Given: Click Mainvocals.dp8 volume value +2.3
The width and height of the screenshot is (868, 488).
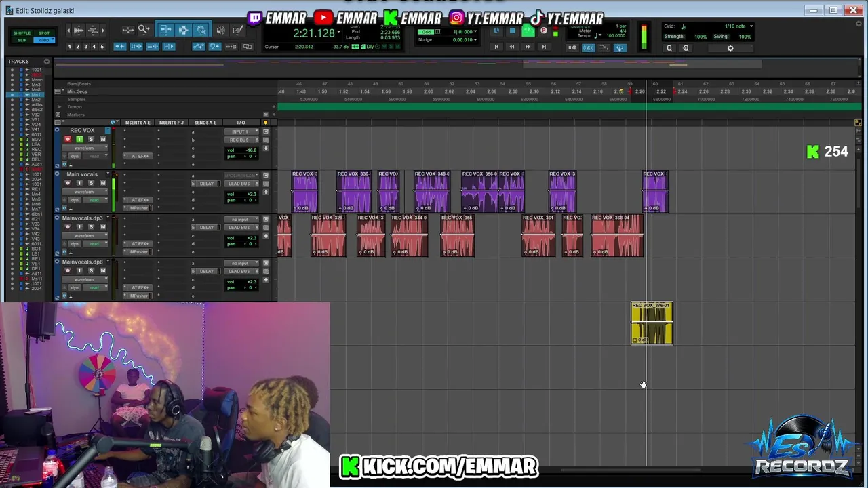Looking at the screenshot, I should pyautogui.click(x=252, y=281).
